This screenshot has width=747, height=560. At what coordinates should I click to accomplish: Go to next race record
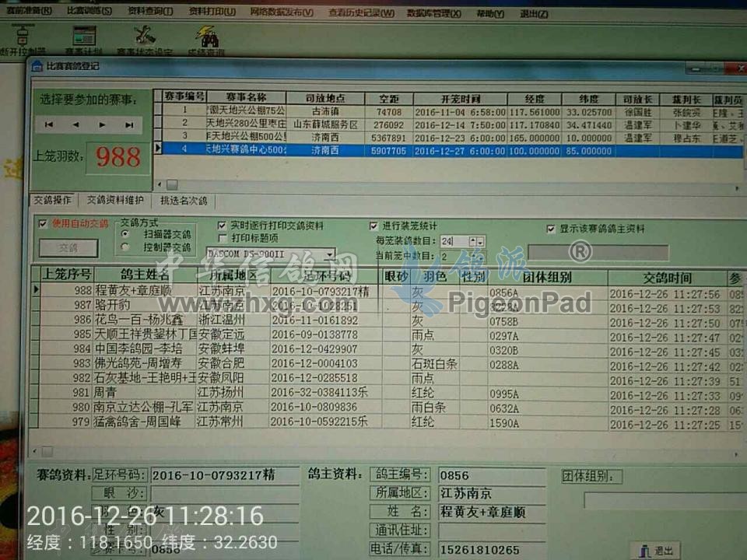click(x=102, y=124)
